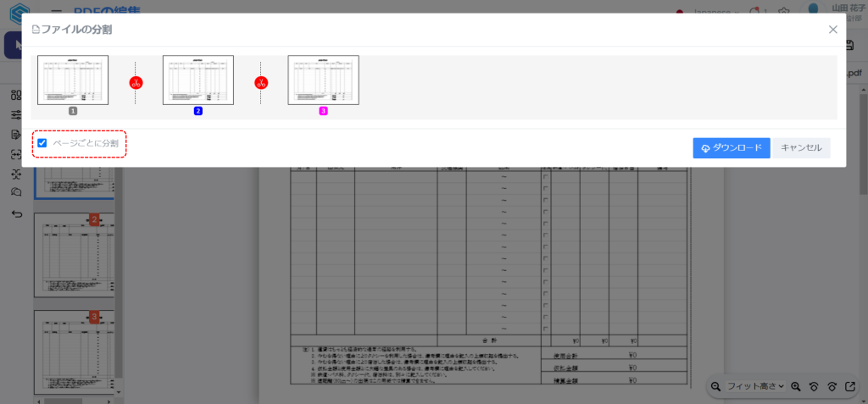Click the rotate clockwise icon in zoom bar
The image size is (868, 404).
coord(832,386)
